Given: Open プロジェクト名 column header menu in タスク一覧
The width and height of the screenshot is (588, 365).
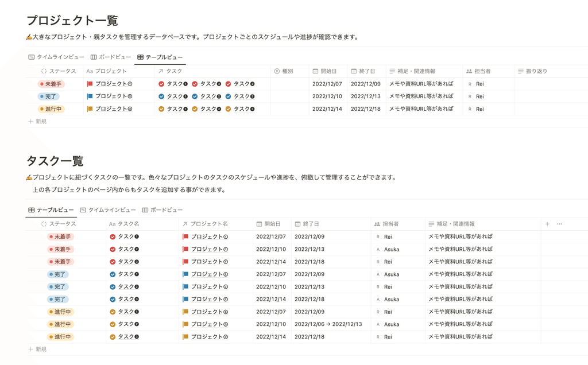Looking at the screenshot, I should (x=205, y=224).
